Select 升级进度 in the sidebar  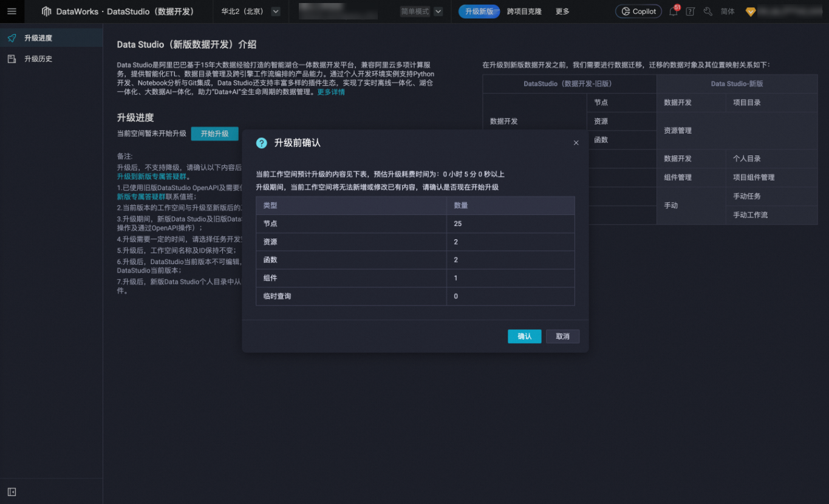coord(52,38)
